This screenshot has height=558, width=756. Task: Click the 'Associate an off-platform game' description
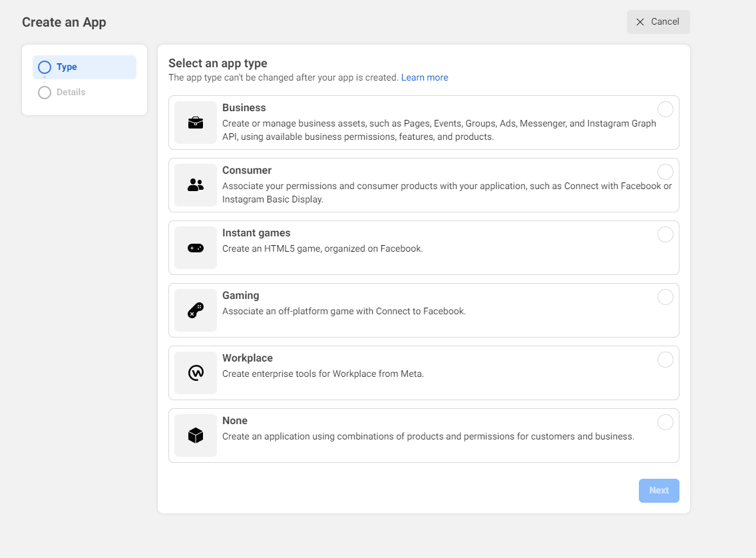coord(344,312)
